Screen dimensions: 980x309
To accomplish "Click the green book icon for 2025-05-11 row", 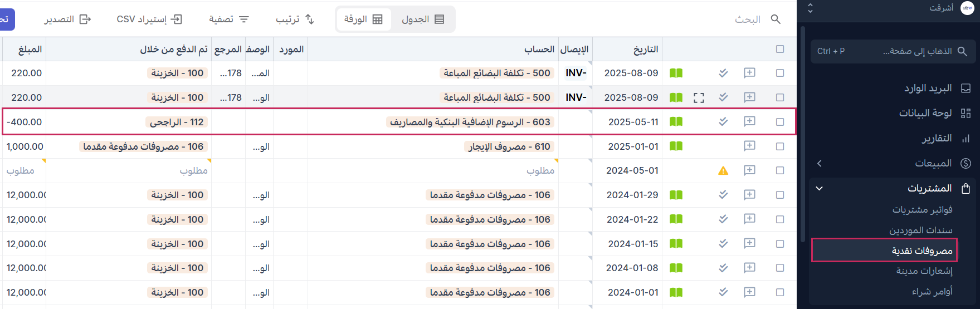I will tap(676, 122).
